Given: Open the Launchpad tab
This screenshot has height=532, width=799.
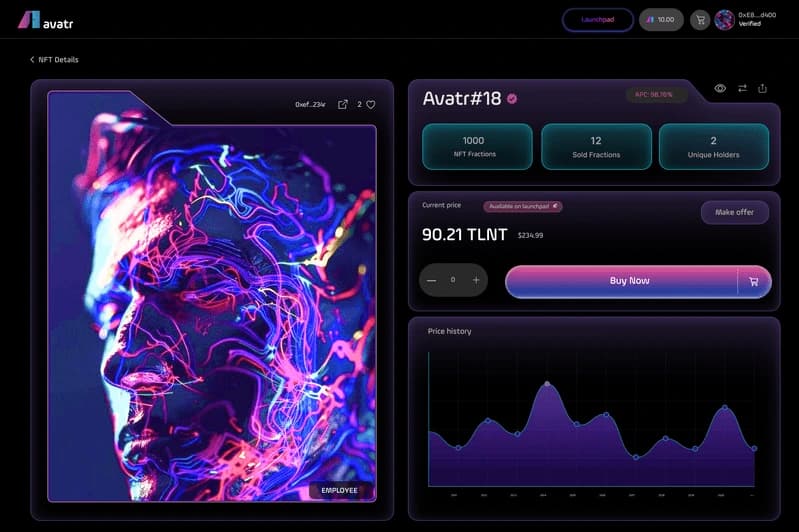Looking at the screenshot, I should (x=598, y=19).
